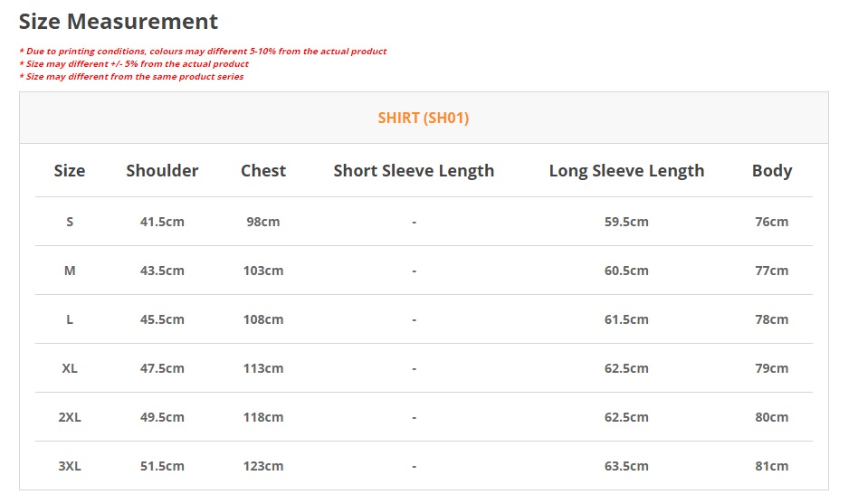Click the 108cm chest value
The height and width of the screenshot is (504, 858).
(x=263, y=319)
